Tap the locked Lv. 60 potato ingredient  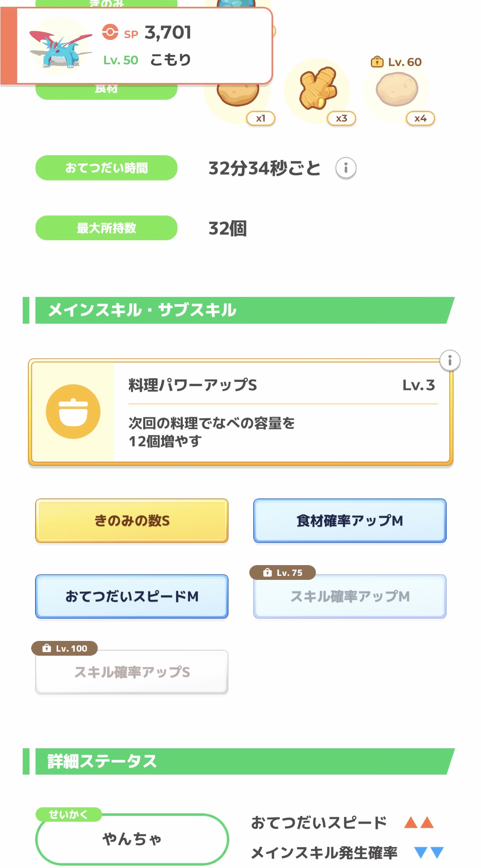(396, 89)
